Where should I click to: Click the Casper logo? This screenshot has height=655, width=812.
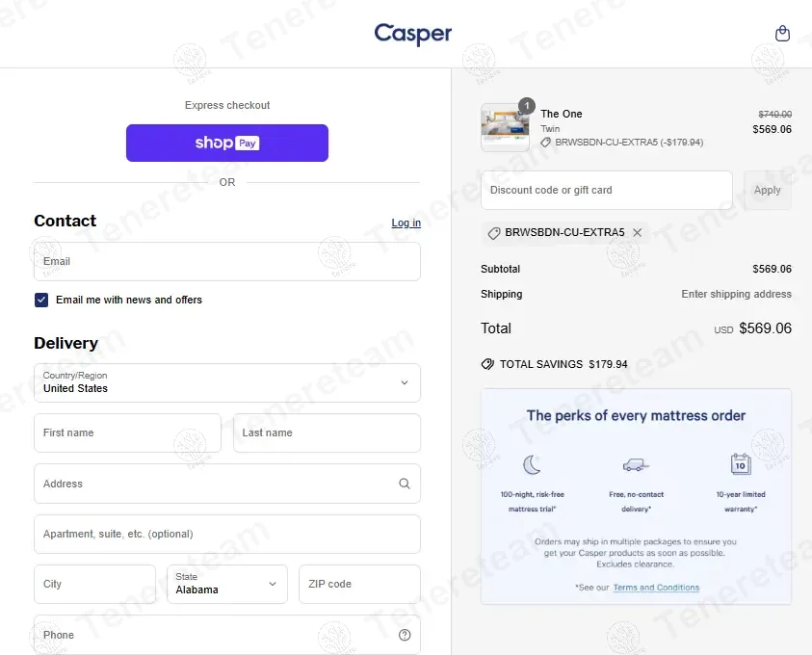413,34
